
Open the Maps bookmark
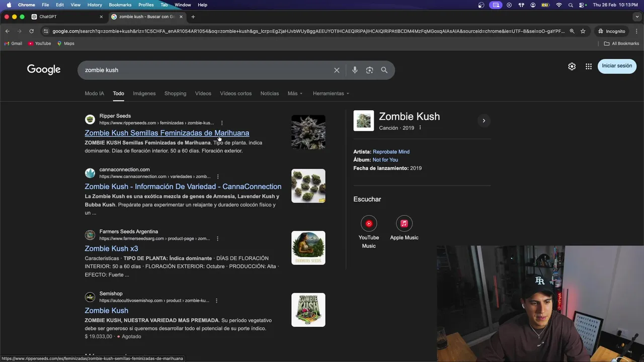pyautogui.click(x=65, y=43)
